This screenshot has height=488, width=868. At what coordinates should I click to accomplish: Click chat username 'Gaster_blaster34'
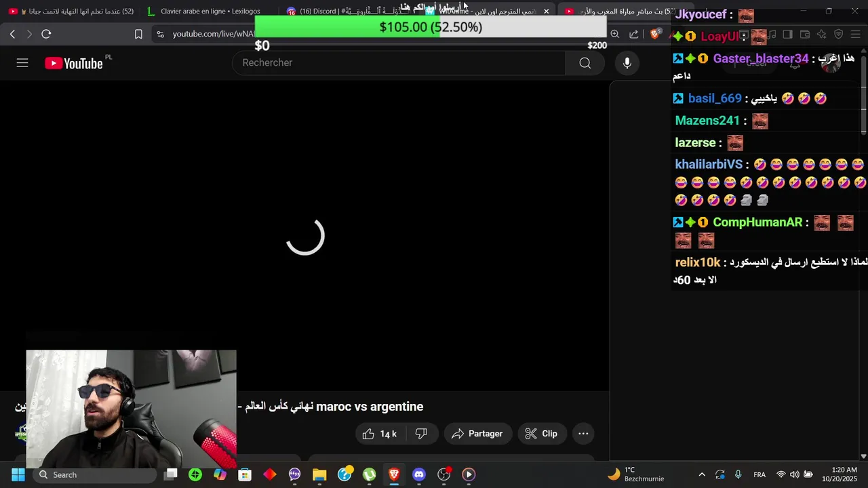761,59
